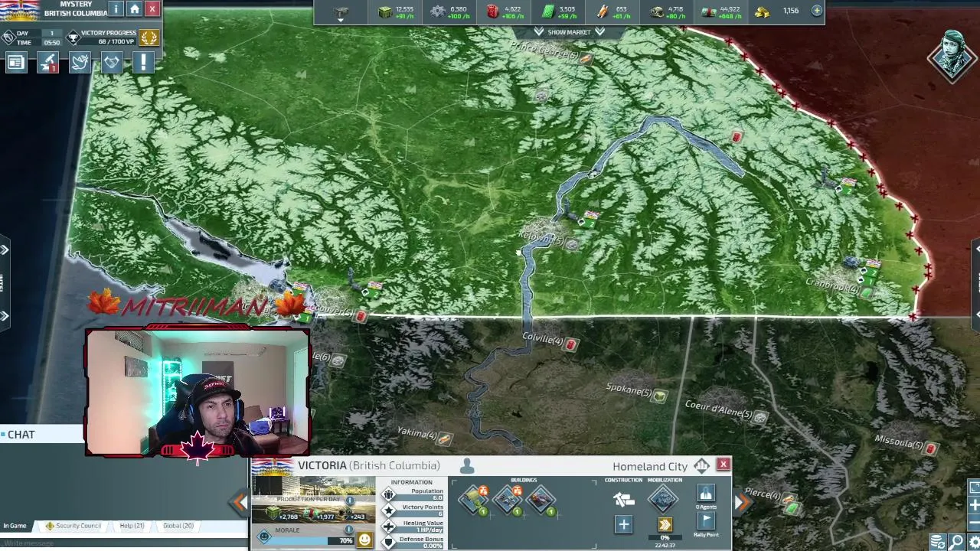Click the components gear resource icon
The image size is (980, 551).
point(438,11)
